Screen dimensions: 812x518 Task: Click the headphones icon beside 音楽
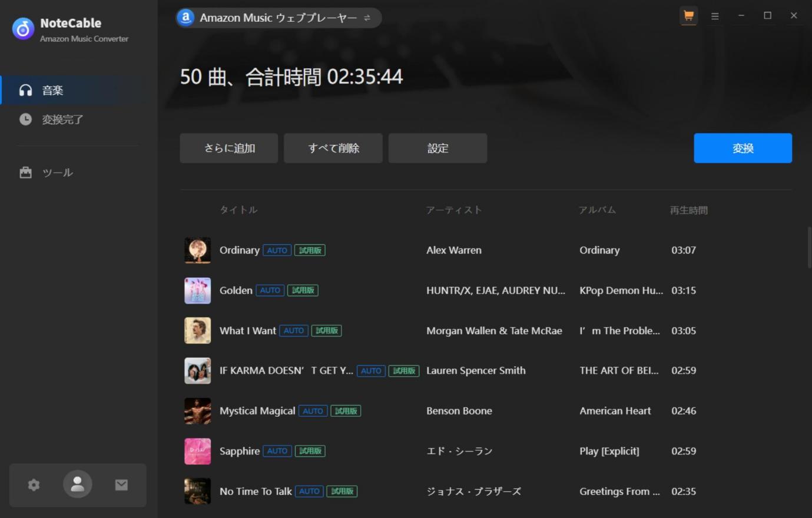coord(25,90)
